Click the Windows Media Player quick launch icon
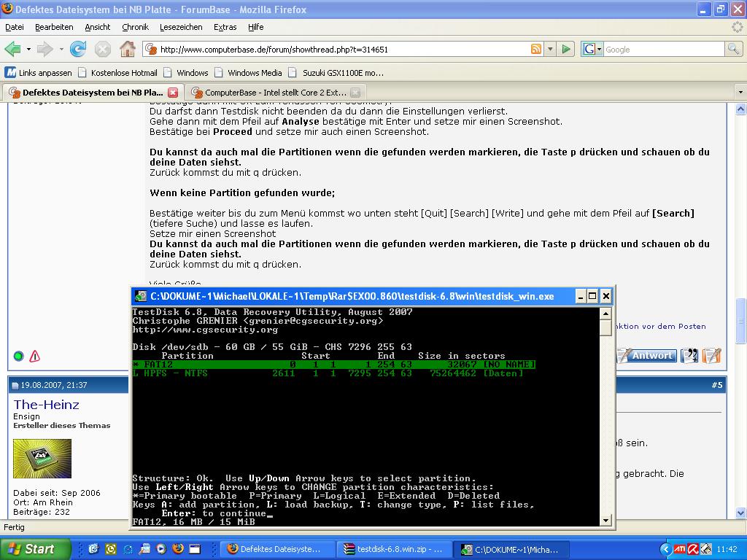747x560 pixels. [161, 549]
